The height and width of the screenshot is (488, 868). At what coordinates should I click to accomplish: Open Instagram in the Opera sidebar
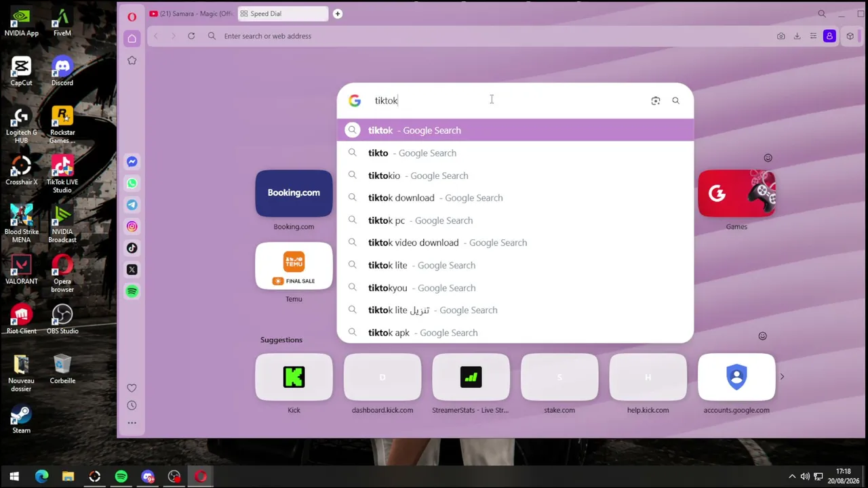coord(132,226)
